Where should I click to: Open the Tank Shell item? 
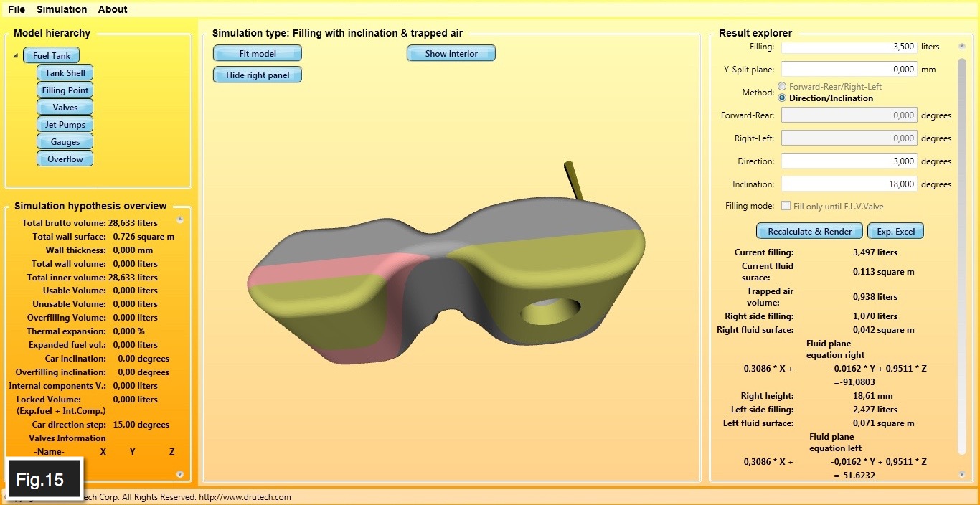click(x=65, y=73)
